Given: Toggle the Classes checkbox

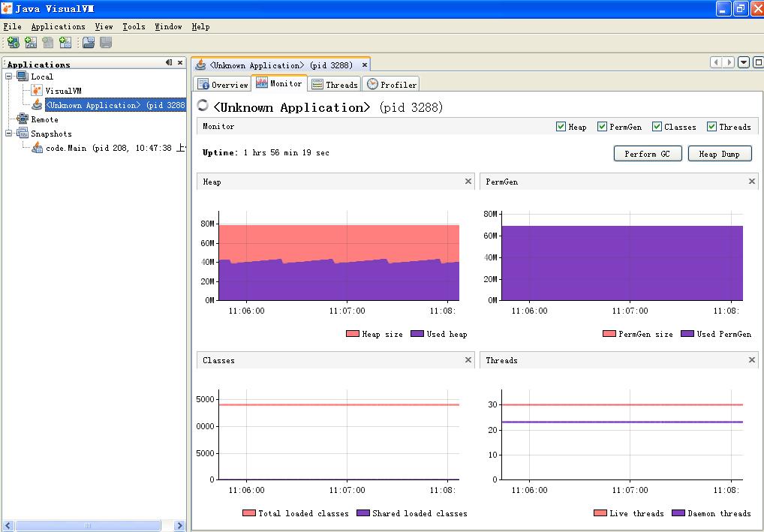Looking at the screenshot, I should point(657,127).
